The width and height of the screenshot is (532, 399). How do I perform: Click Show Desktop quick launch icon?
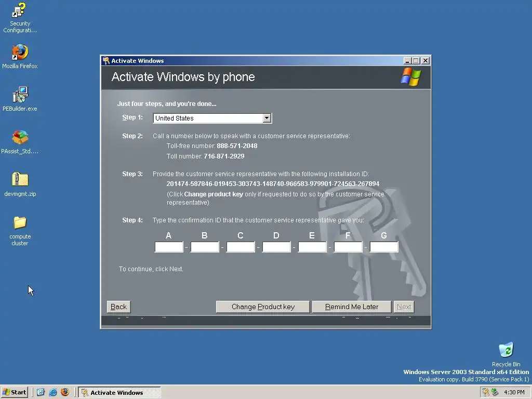click(41, 392)
